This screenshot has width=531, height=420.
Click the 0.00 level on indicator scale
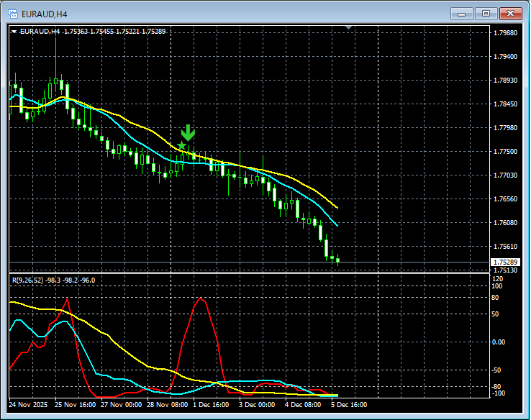point(499,342)
